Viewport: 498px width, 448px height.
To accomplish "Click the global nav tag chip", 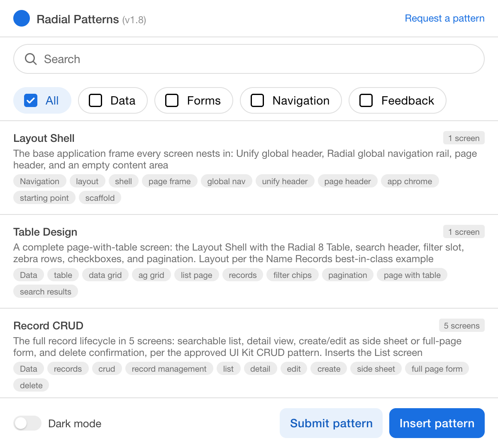I will 226,181.
